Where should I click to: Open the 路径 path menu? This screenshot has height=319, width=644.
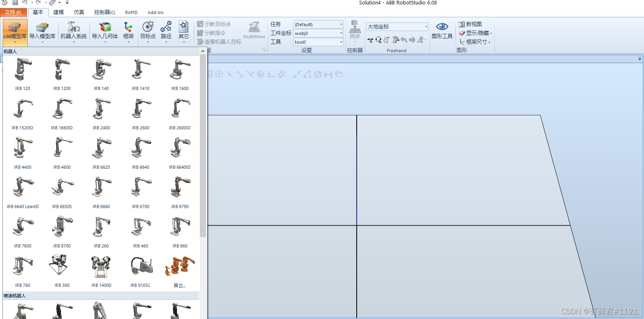pos(166,32)
